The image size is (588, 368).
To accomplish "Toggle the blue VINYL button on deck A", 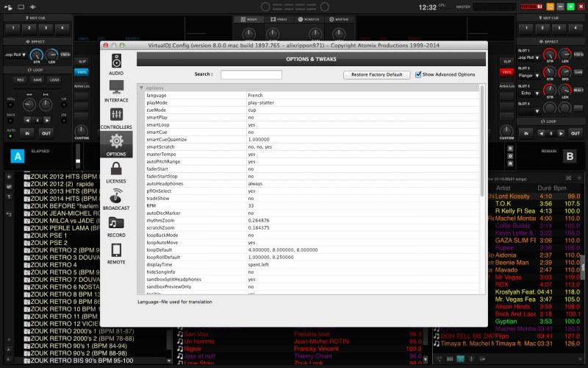I will tap(82, 72).
